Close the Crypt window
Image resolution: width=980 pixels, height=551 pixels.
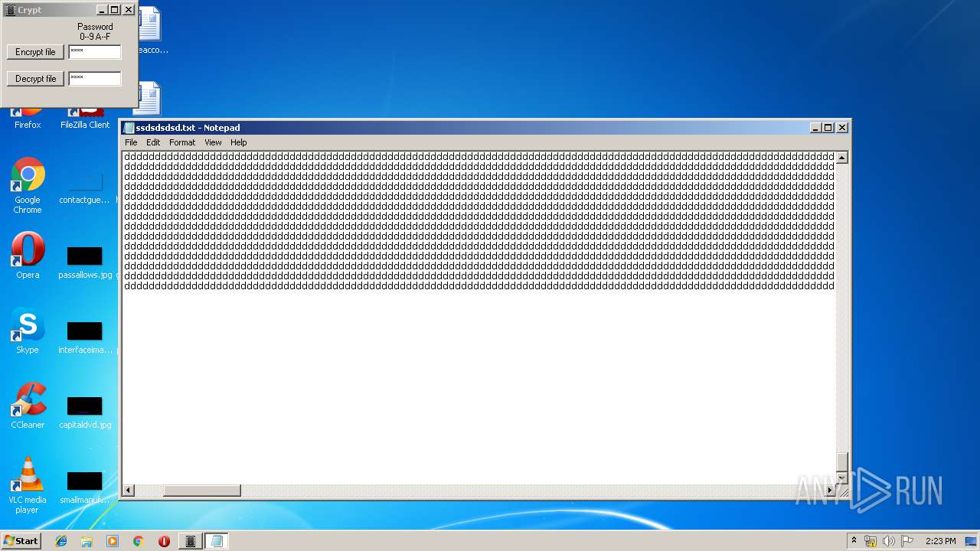point(129,10)
